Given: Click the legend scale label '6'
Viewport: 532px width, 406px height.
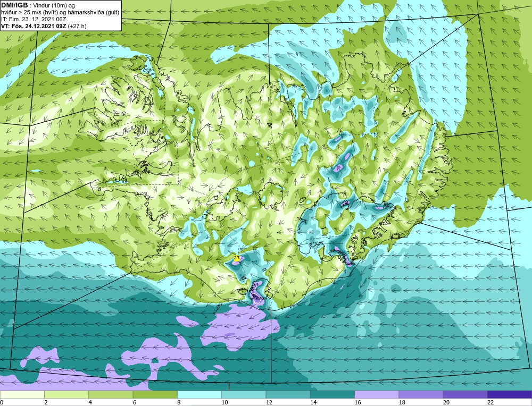Looking at the screenshot, I should [135, 402].
